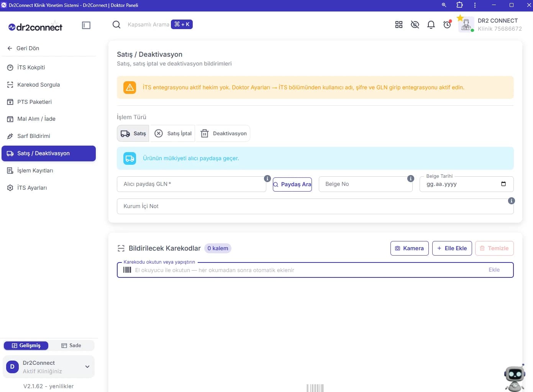This screenshot has width=533, height=392.
Task: Click the İşlem Türü label
Action: (131, 117)
